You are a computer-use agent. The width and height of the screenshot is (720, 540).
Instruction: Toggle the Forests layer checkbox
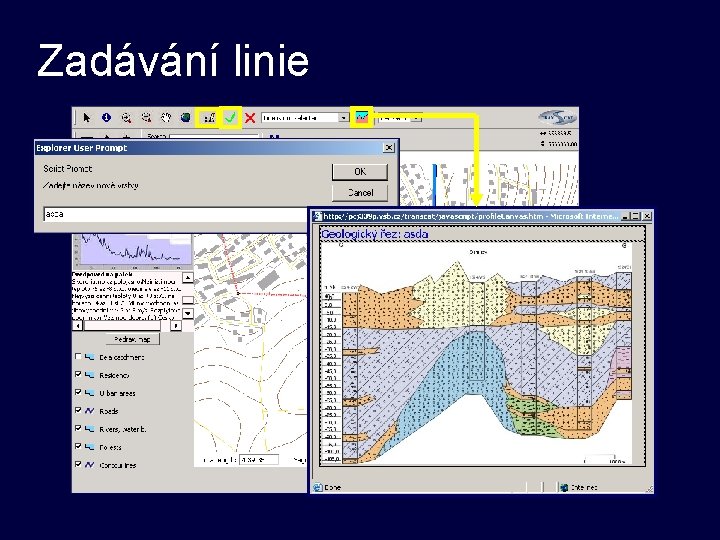pos(78,446)
